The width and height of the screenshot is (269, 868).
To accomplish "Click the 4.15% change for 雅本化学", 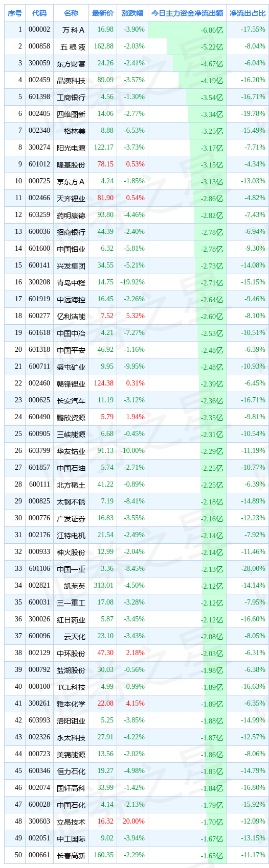I will coord(135,704).
